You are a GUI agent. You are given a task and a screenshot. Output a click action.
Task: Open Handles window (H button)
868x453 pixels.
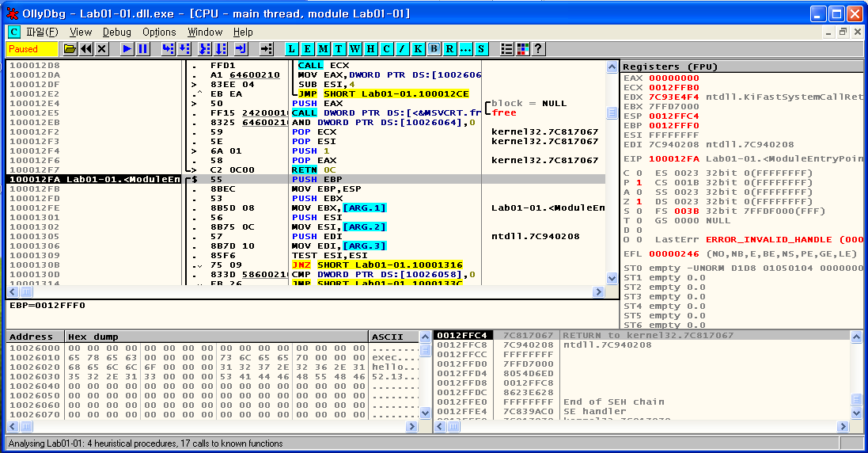click(x=370, y=49)
